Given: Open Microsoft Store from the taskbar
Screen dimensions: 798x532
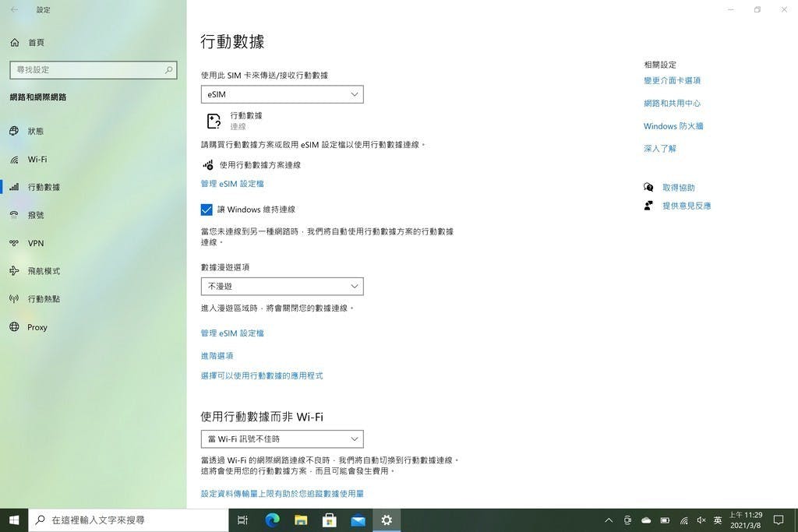Looking at the screenshot, I should point(330,520).
